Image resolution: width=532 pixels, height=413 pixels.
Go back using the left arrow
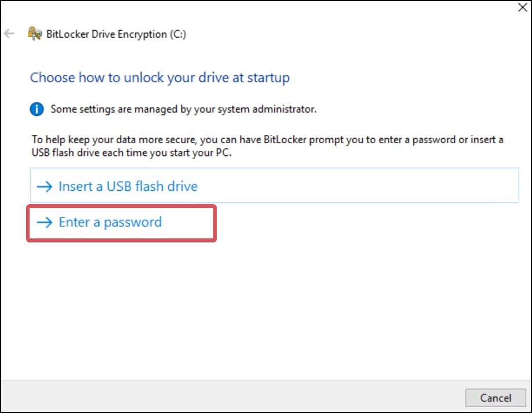[9, 33]
